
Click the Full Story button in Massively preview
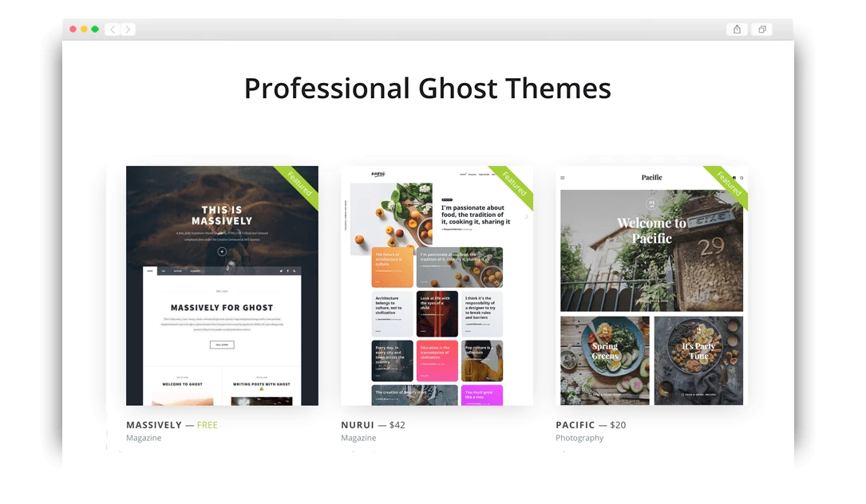222,345
